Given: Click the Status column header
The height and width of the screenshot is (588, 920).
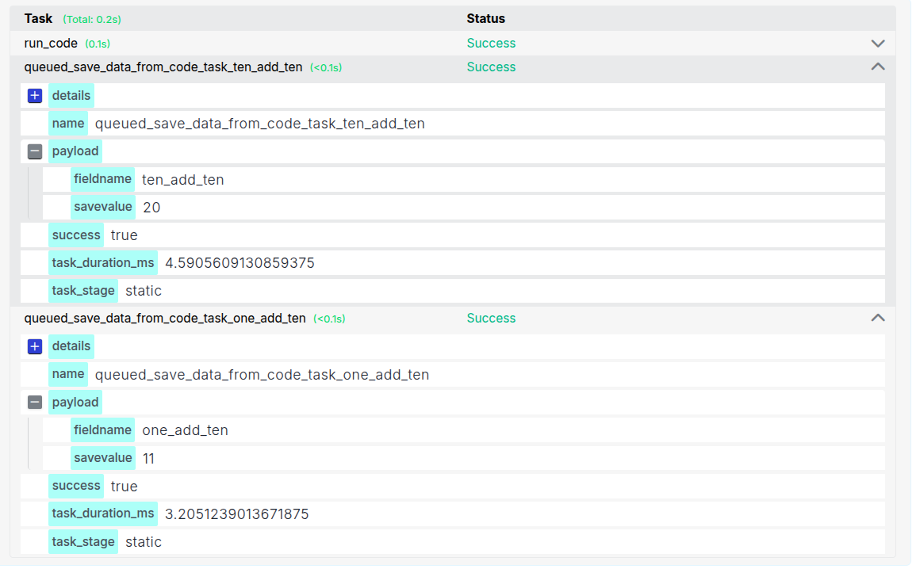Looking at the screenshot, I should coord(485,18).
